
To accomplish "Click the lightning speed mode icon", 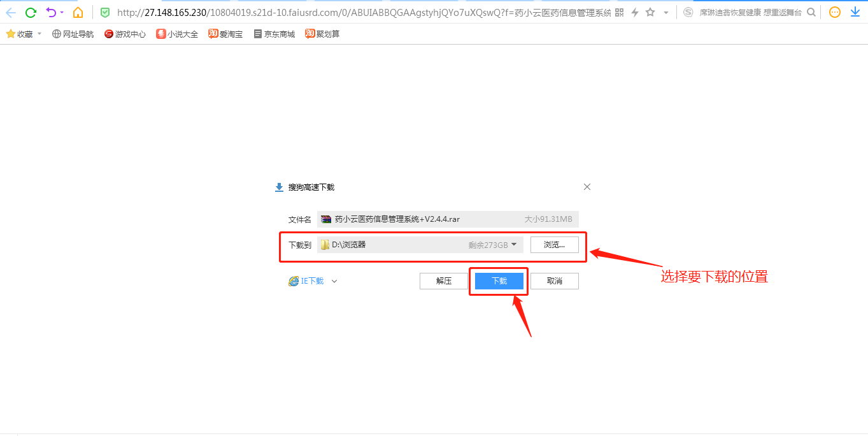I will [x=635, y=12].
